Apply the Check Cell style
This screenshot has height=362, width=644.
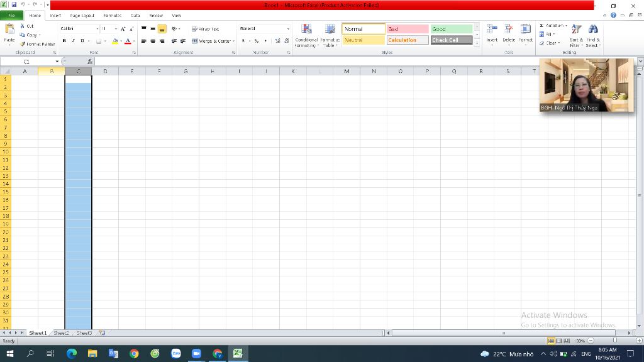tap(451, 40)
